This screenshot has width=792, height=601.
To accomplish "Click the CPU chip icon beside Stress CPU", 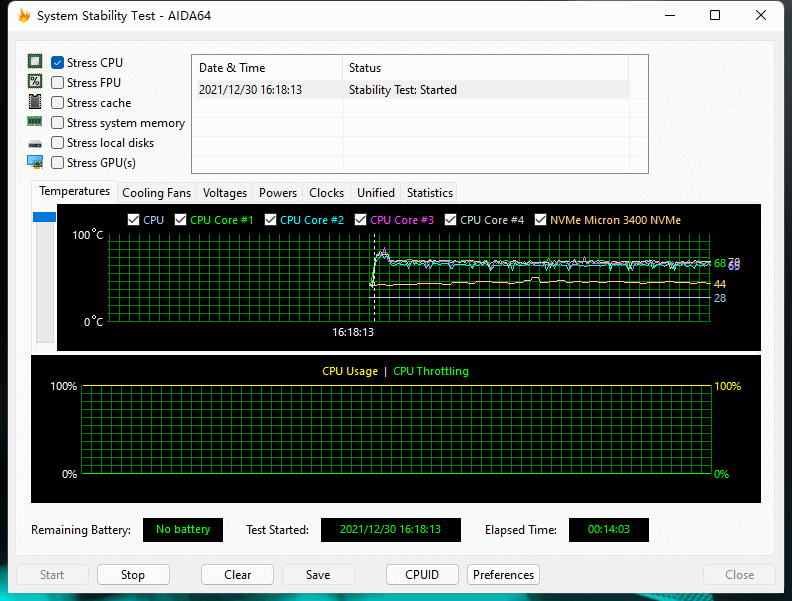I will click(35, 62).
